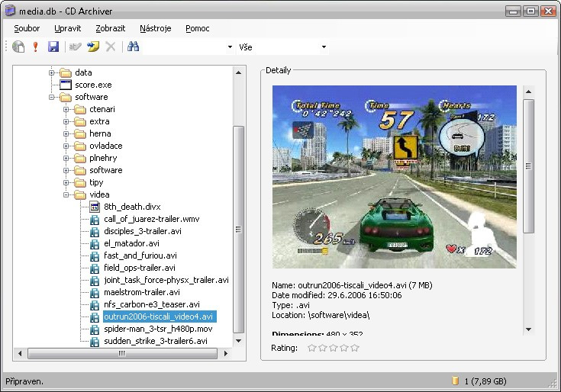Set rating to two stars
This screenshot has width=561, height=392.
(322, 348)
